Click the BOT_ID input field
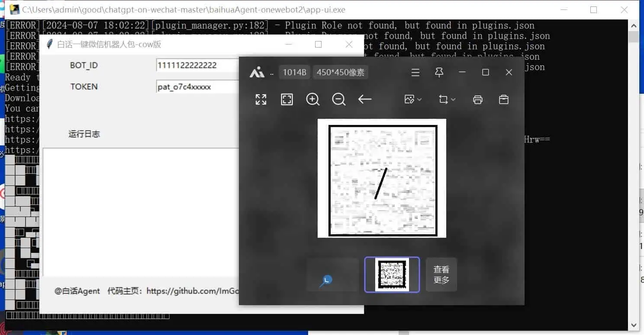Image resolution: width=644 pixels, height=335 pixels. tap(197, 65)
